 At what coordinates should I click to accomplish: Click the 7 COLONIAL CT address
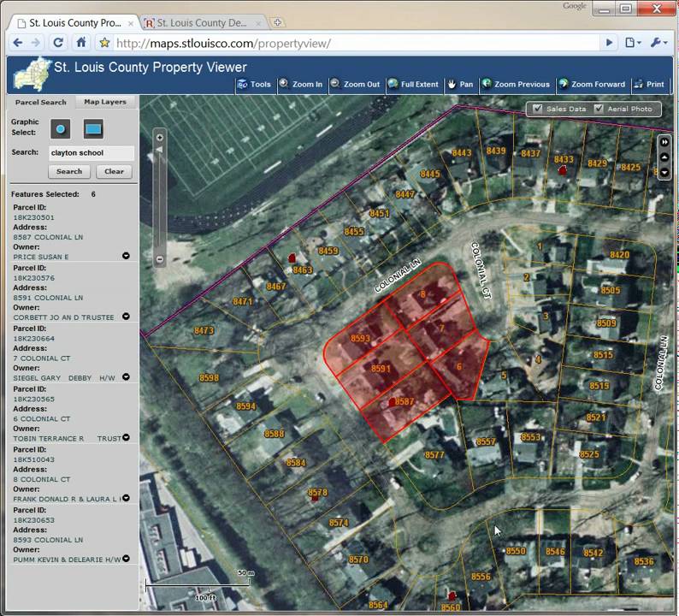[x=41, y=358]
